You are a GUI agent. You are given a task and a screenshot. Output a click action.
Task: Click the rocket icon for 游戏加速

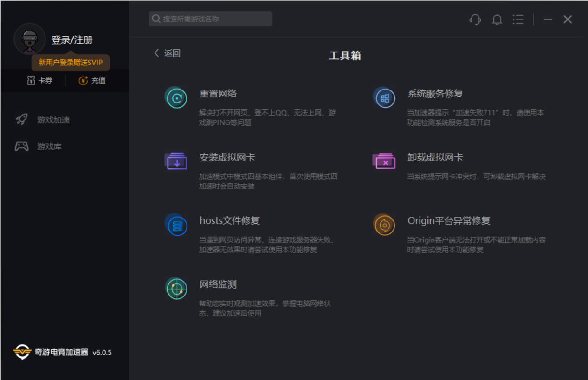pyautogui.click(x=21, y=120)
